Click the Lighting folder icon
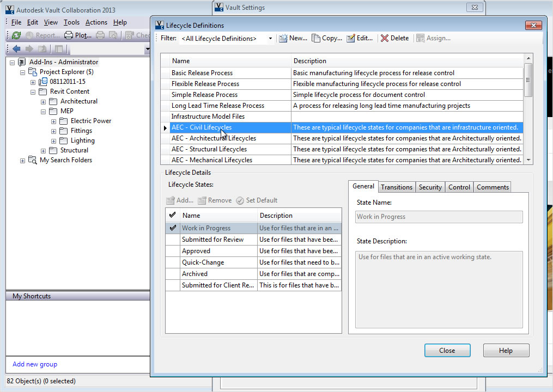The width and height of the screenshot is (553, 392). pos(64,140)
